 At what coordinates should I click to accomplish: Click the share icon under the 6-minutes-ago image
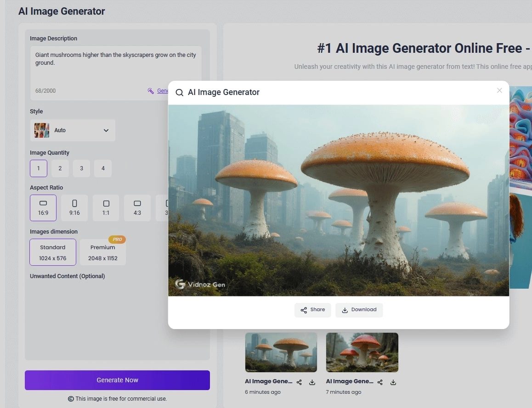(x=299, y=382)
